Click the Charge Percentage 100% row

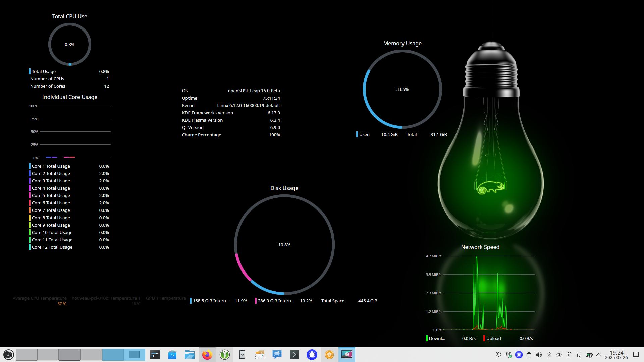pos(231,135)
